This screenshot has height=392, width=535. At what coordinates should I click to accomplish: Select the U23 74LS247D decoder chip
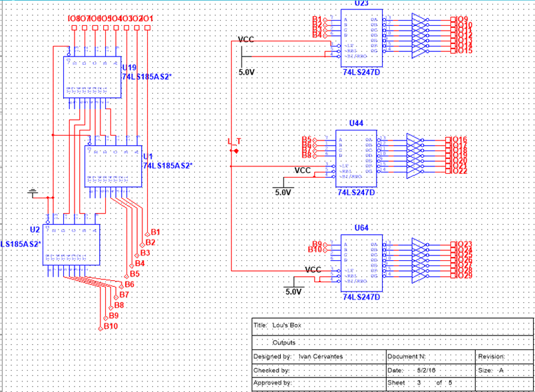coord(361,37)
